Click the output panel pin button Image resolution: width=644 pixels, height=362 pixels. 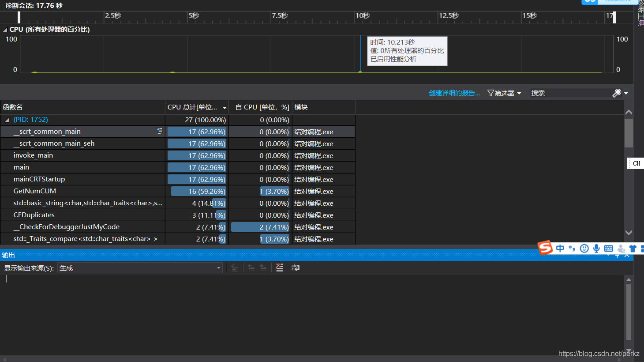(617, 256)
